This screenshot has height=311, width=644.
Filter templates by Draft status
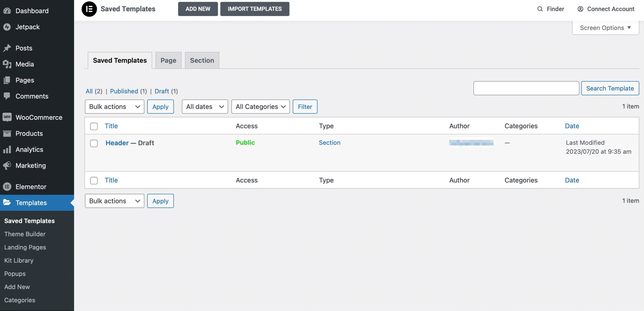(162, 91)
